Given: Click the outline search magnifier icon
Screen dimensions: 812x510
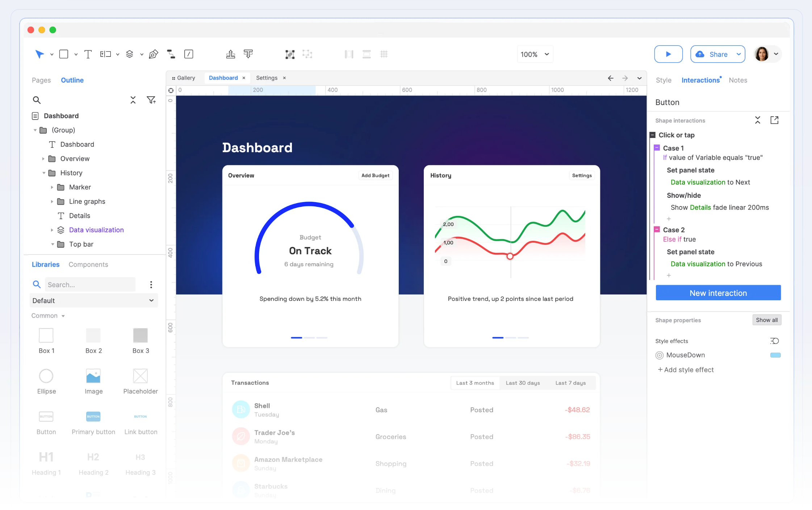Looking at the screenshot, I should (x=37, y=100).
